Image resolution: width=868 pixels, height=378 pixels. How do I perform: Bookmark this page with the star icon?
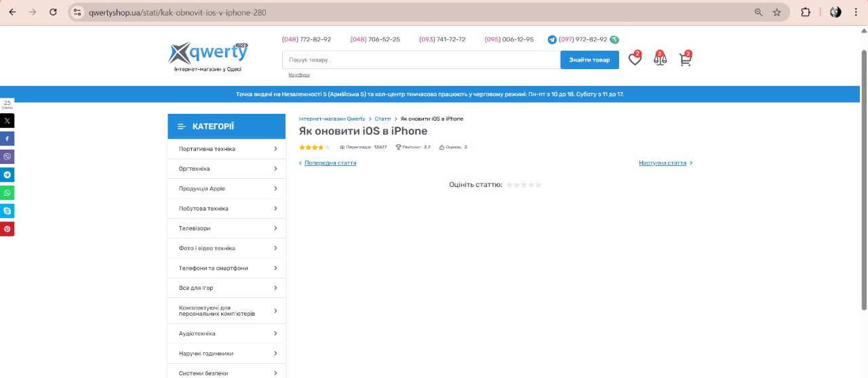[776, 12]
